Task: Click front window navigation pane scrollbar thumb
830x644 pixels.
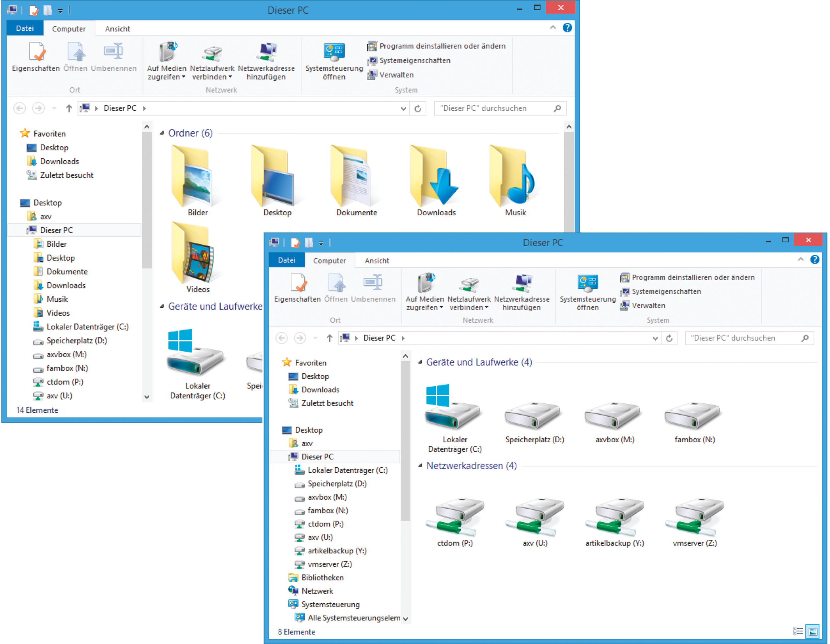Action: click(x=405, y=441)
